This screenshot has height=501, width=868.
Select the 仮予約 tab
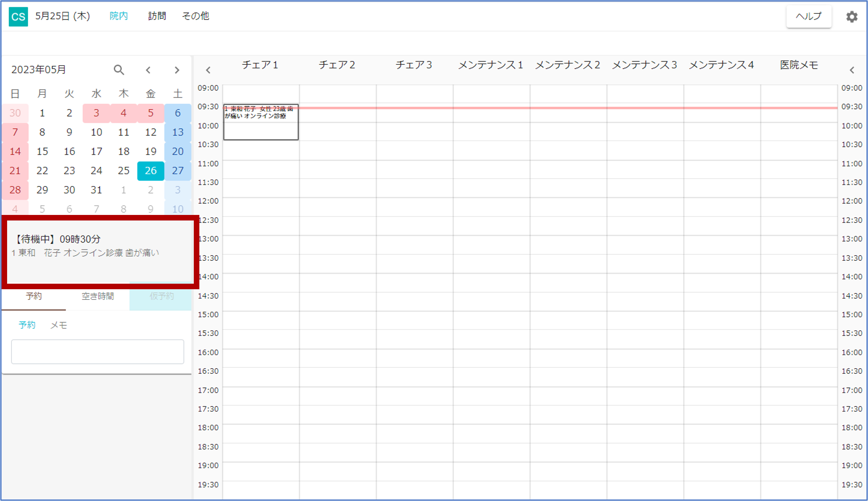(161, 296)
